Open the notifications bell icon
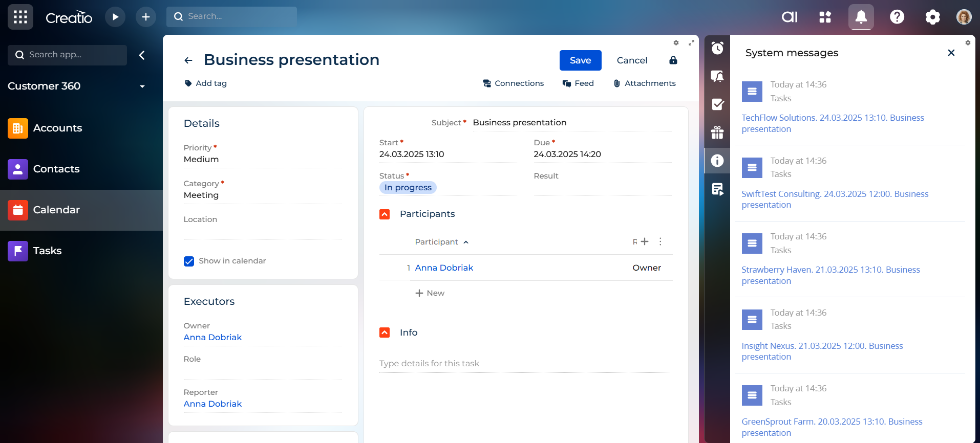 tap(861, 17)
